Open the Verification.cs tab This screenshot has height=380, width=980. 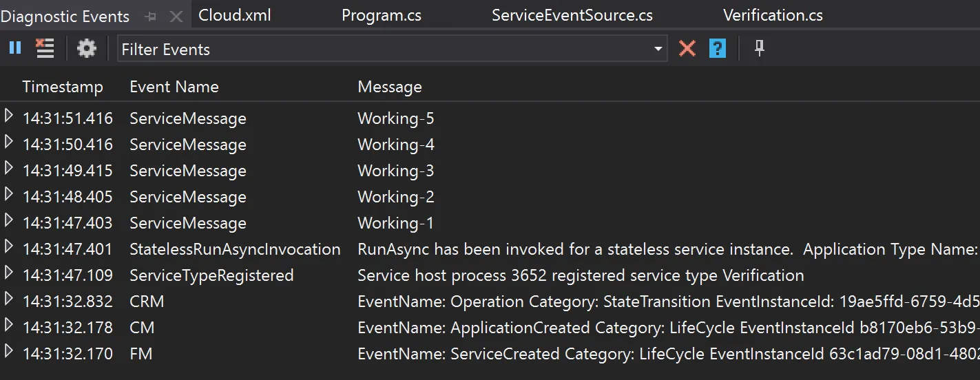pyautogui.click(x=773, y=15)
